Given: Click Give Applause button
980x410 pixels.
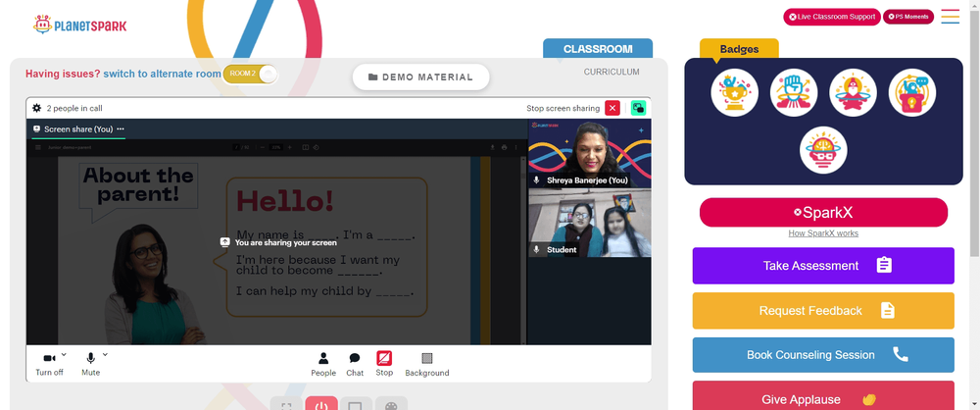Looking at the screenshot, I should (x=823, y=395).
